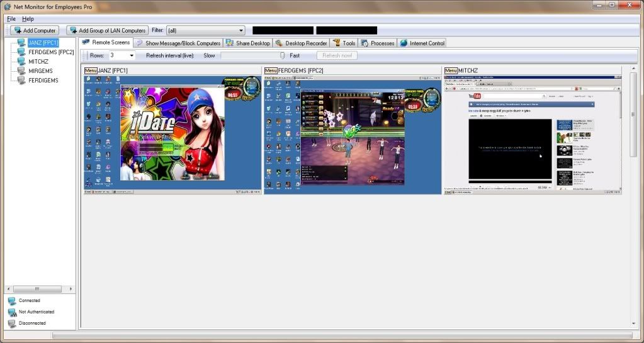Open the Tools tab
This screenshot has height=343, width=644.
[343, 43]
